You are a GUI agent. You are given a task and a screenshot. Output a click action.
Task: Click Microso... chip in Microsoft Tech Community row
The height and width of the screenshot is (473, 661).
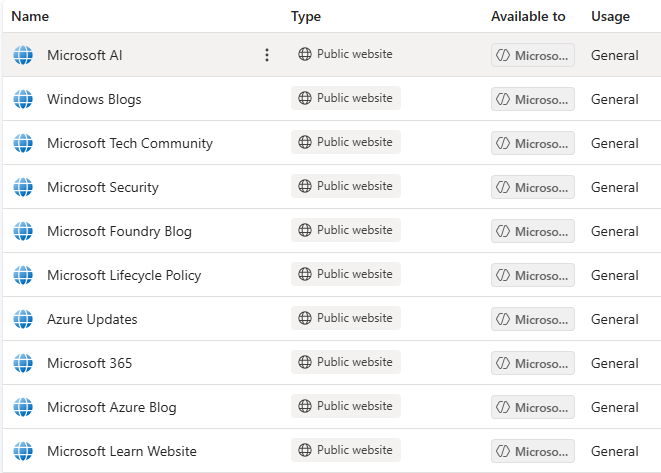coord(533,143)
